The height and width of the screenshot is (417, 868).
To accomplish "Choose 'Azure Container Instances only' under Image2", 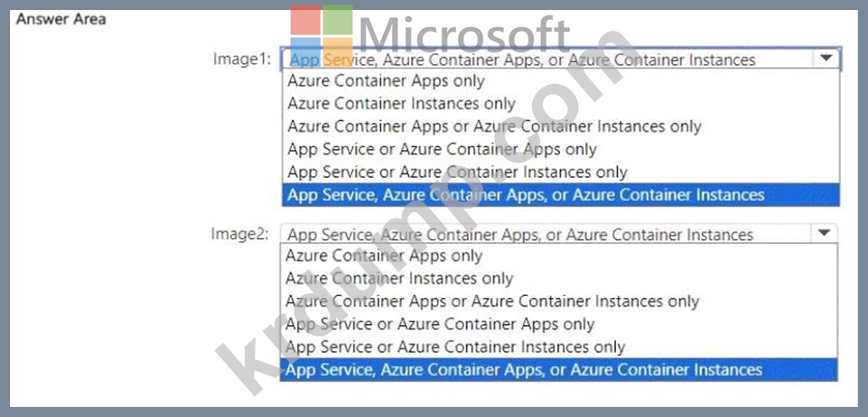I will point(399,279).
